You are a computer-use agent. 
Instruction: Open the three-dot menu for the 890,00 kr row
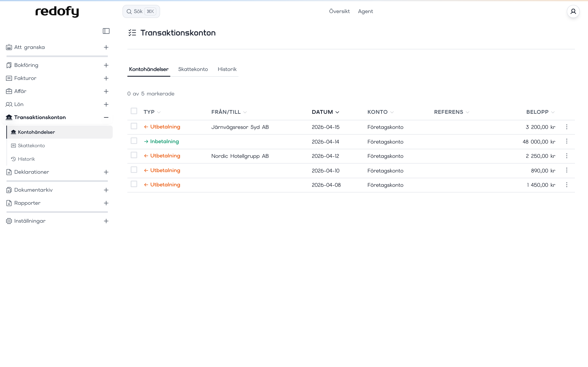point(567,170)
